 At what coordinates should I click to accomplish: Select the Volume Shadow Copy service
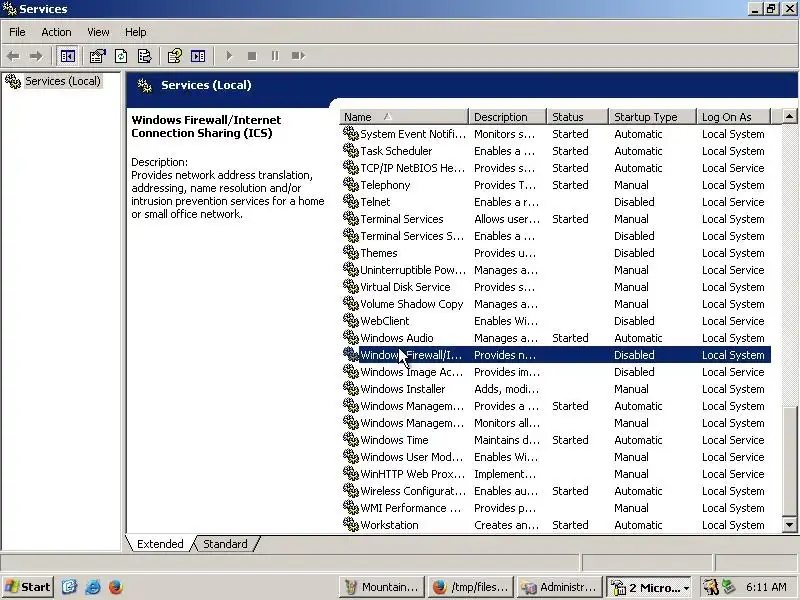click(556, 304)
